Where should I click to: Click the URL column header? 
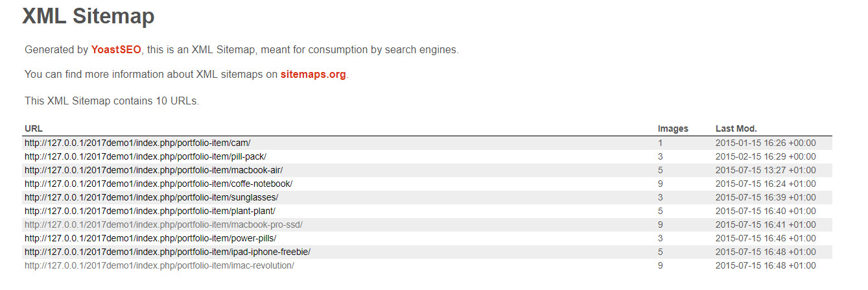[x=34, y=128]
